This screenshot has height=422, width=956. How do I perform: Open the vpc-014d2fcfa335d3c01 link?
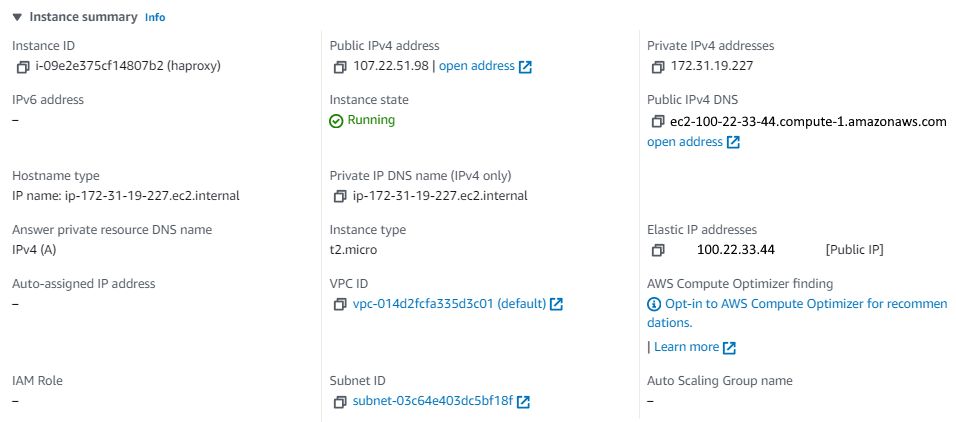[x=448, y=304]
